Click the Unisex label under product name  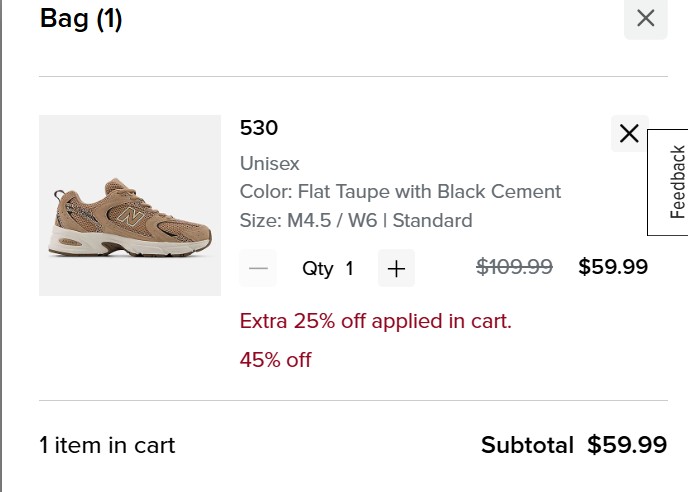click(x=269, y=163)
